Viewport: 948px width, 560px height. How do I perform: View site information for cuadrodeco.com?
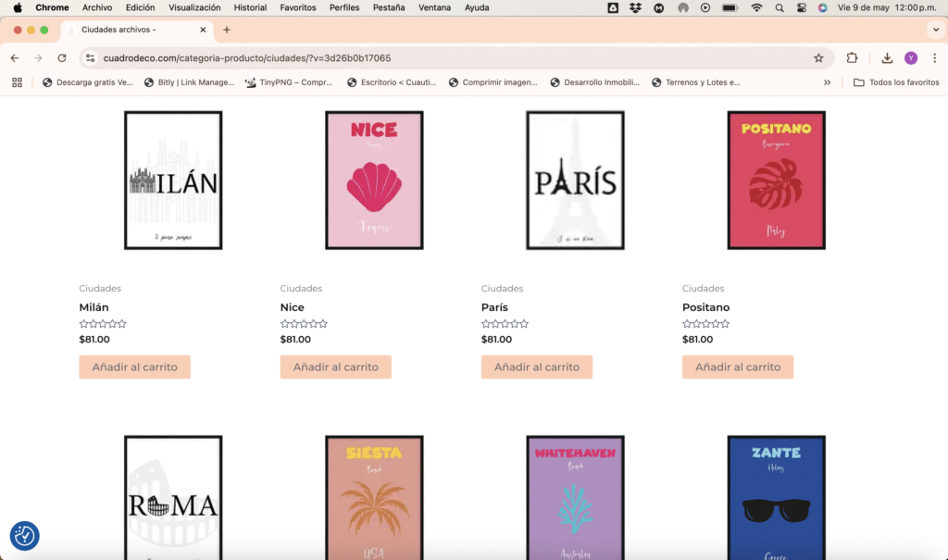click(x=90, y=57)
